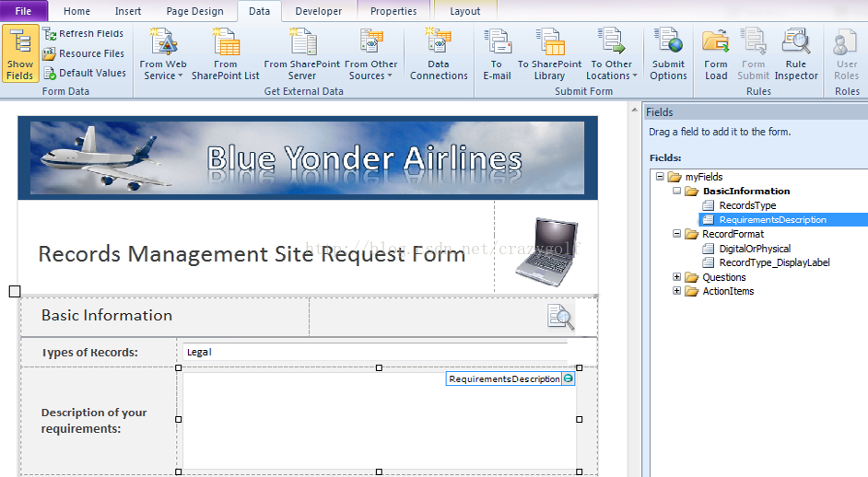Screen dimensions: 868x477
Task: Open the Properties tab
Action: click(x=393, y=11)
